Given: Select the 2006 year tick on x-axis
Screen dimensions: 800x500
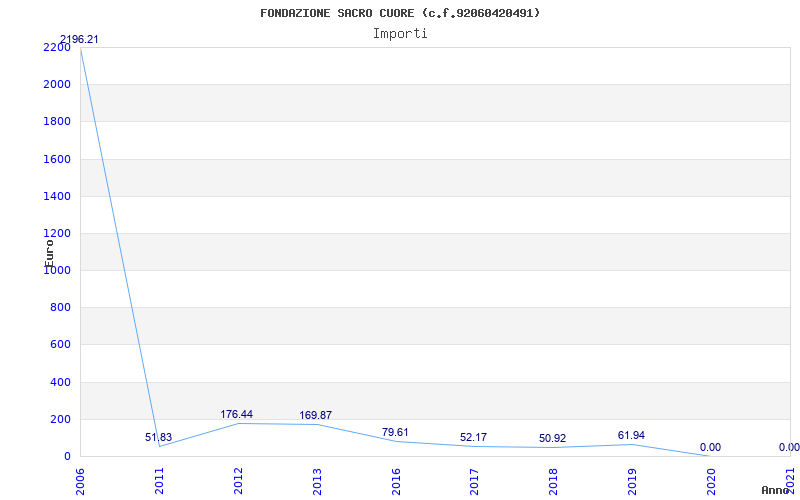Looking at the screenshot, I should [80, 479].
